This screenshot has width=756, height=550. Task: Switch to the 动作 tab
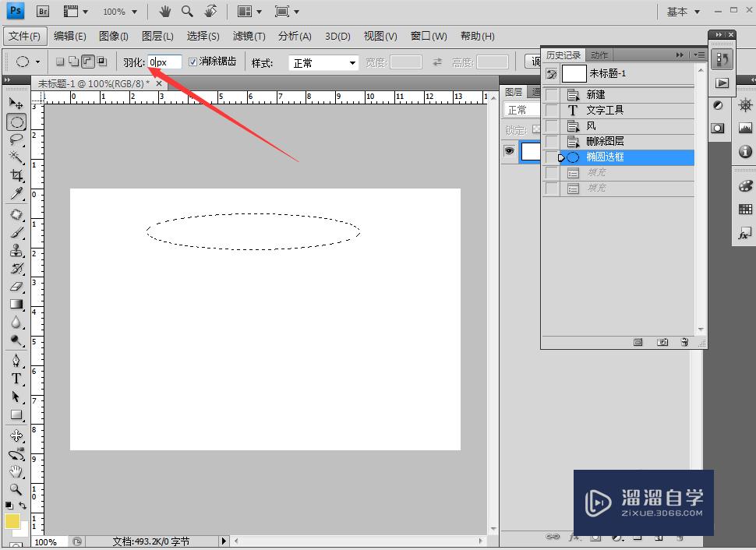[x=599, y=55]
